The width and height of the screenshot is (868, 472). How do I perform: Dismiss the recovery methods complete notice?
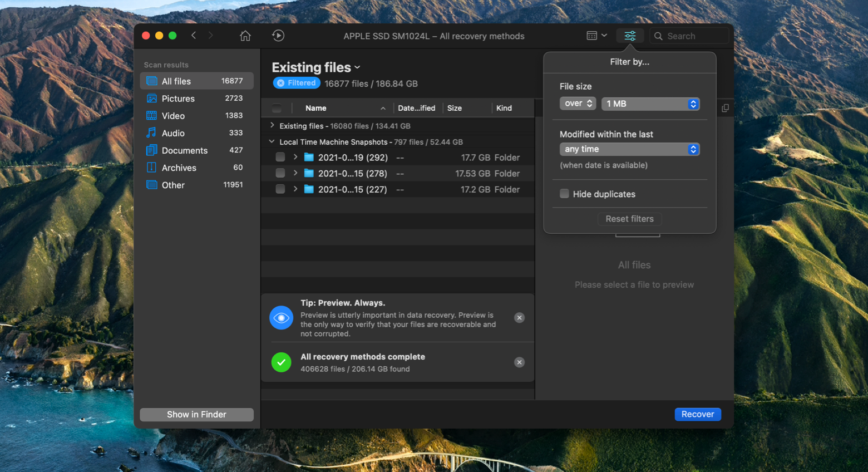coord(519,362)
